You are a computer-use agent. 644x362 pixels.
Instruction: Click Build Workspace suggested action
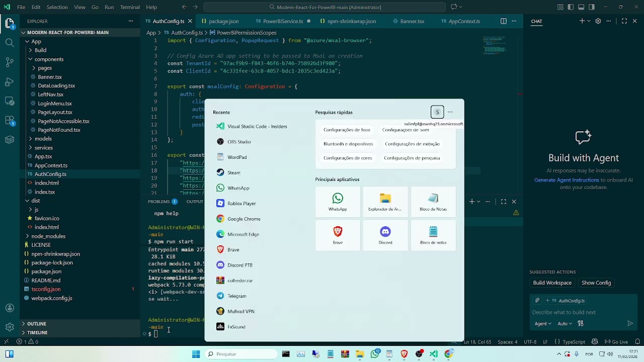tap(552, 283)
